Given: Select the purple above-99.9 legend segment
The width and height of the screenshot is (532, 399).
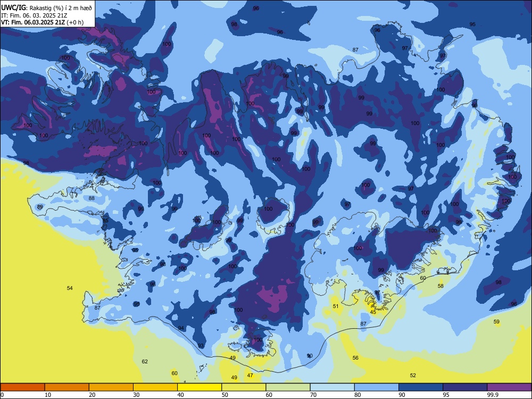Looking at the screenshot, I should [x=509, y=387].
